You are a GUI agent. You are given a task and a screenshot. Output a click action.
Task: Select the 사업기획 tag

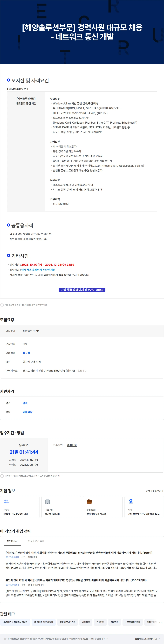point(86,622)
